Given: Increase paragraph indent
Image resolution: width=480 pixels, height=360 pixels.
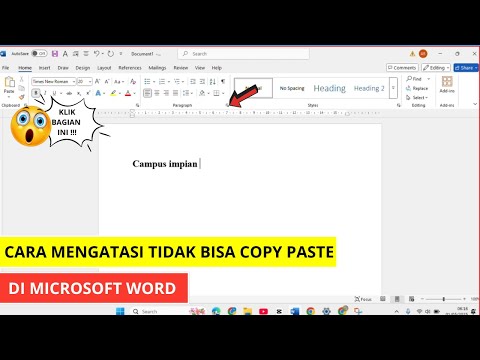Looking at the screenshot, I should click(202, 81).
